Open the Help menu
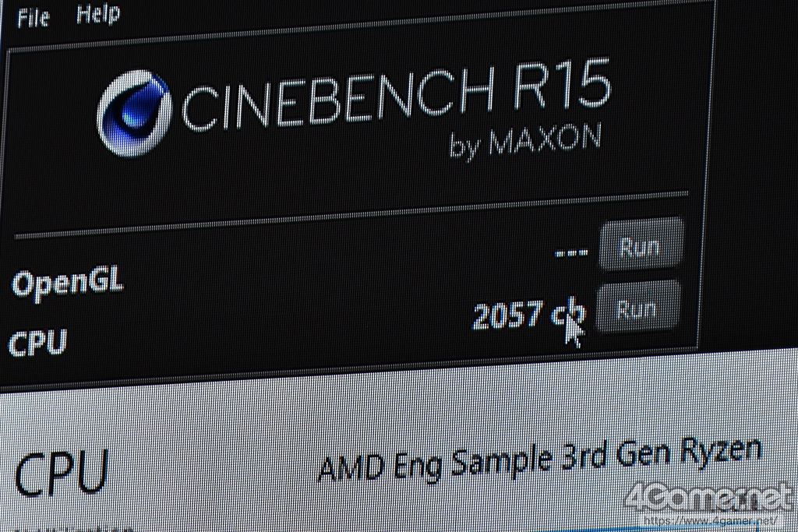798x532 pixels. (98, 14)
